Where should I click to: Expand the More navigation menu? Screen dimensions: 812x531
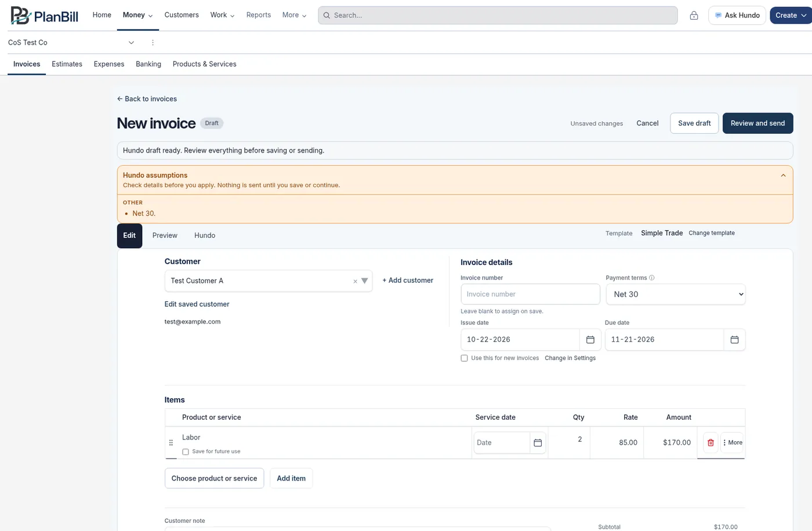click(294, 15)
